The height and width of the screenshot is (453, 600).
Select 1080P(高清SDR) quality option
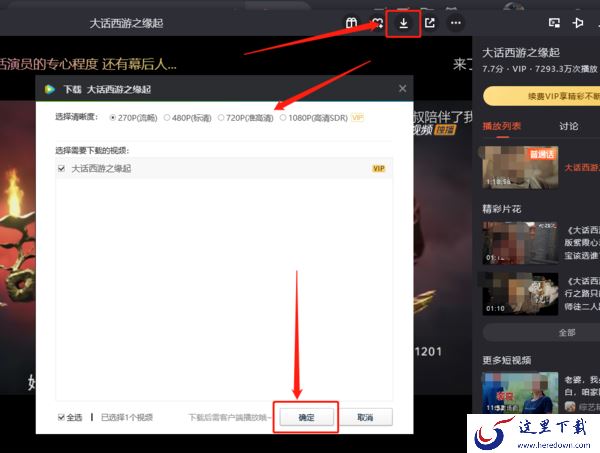[x=314, y=118]
